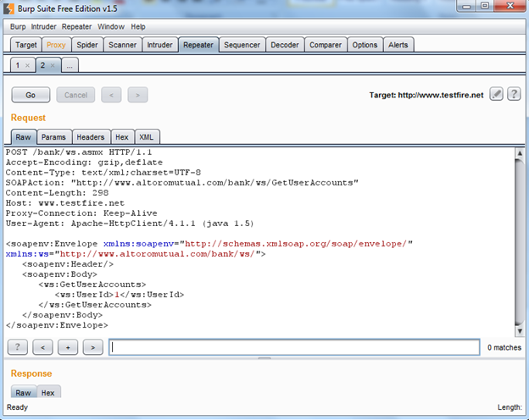Close Repeater tab 2 with its x
529x420 pixels.
point(51,65)
